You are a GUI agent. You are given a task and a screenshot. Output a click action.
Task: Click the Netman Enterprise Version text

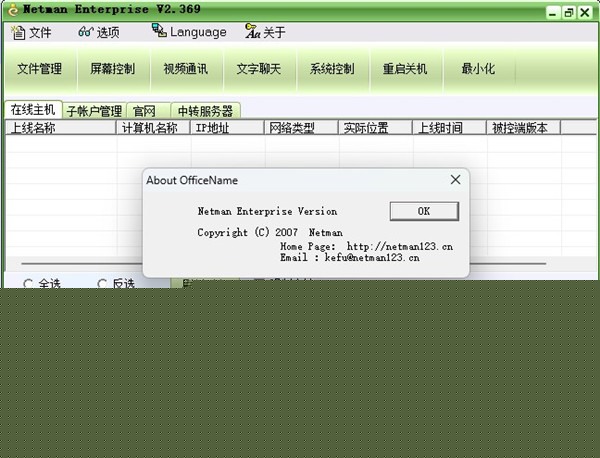point(267,211)
